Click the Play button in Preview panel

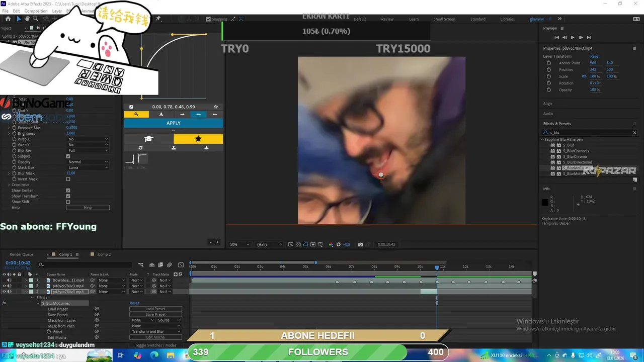click(573, 37)
